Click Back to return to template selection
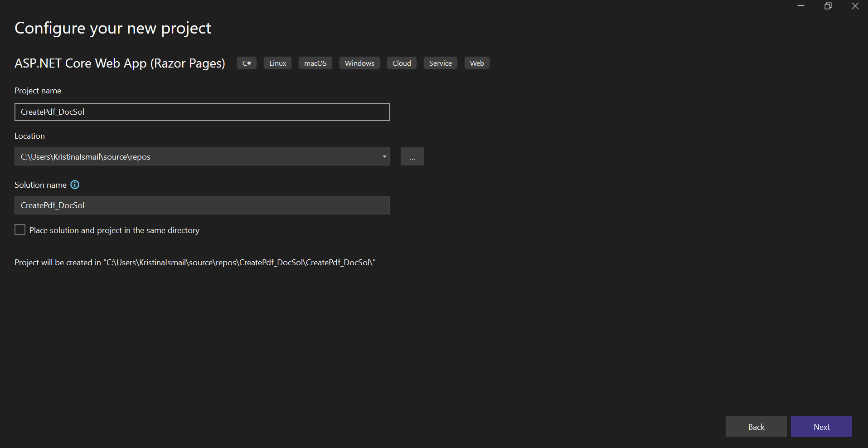The image size is (868, 448). click(756, 426)
